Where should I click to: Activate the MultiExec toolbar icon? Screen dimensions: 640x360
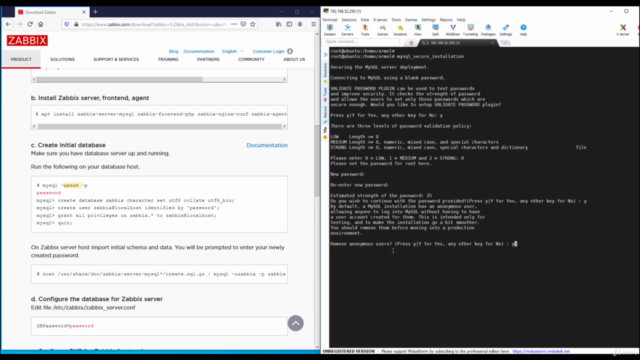click(x=453, y=29)
